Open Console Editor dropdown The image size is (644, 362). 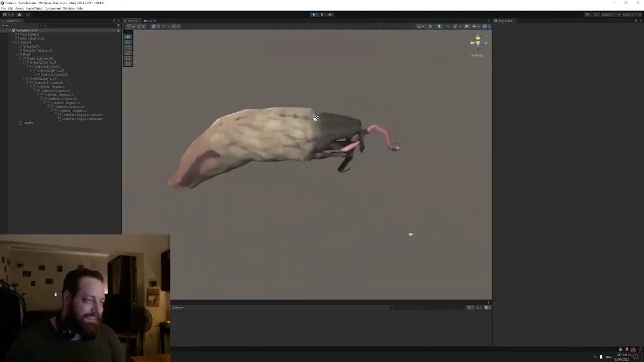(178, 307)
